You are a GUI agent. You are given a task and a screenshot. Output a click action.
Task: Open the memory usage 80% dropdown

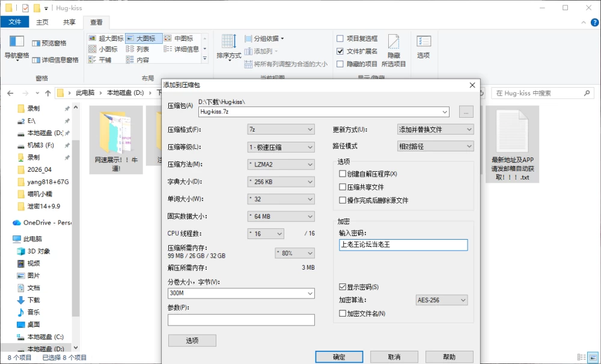click(294, 253)
